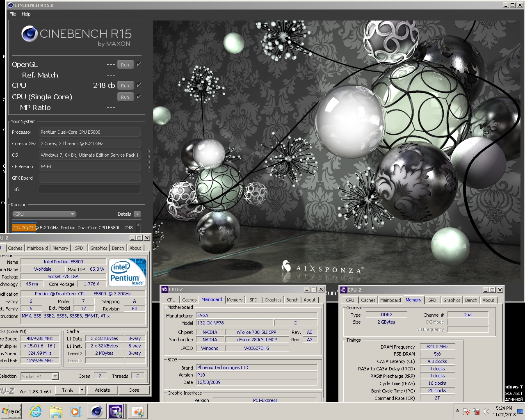Open Windows Explorer folder icon in taskbar

(x=56, y=411)
